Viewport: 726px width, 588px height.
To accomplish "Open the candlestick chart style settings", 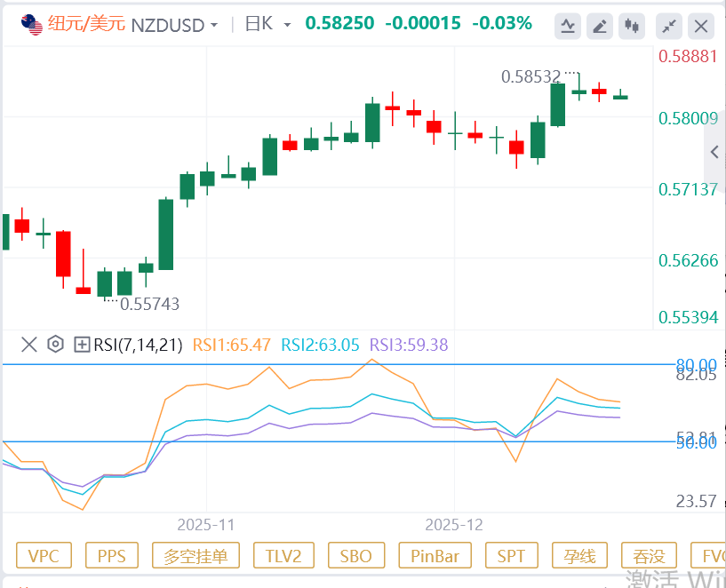I will [632, 27].
